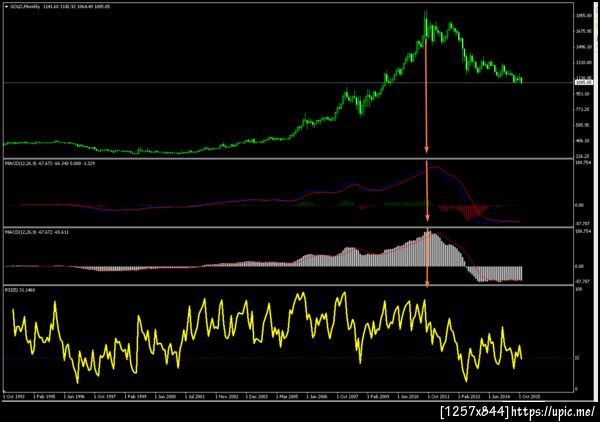Screen dimensions: 600x422
Task: Click the highlighted current price tag 1085.05
Action: click(x=584, y=82)
